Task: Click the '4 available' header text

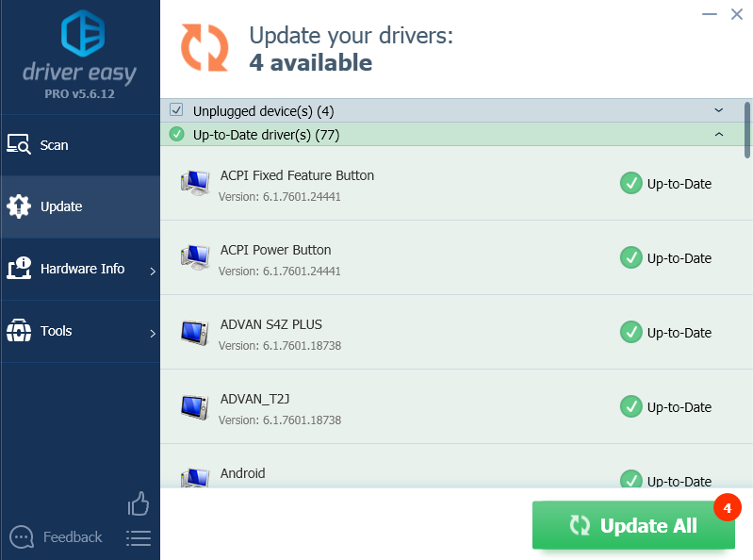Action: pyautogui.click(x=311, y=63)
